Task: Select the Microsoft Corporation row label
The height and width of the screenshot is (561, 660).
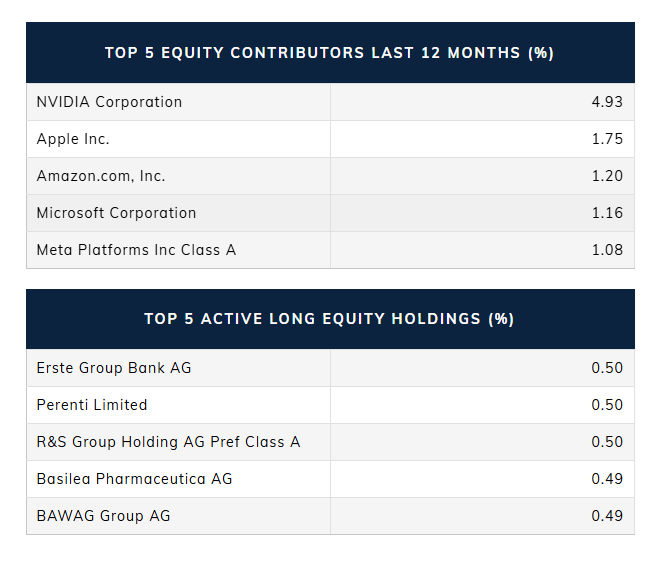Action: [x=116, y=213]
